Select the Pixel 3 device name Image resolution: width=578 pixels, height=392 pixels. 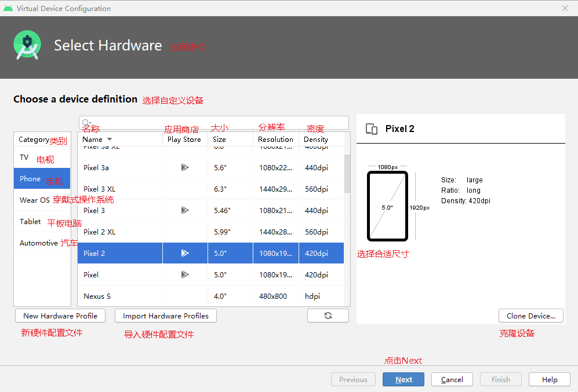click(x=94, y=210)
